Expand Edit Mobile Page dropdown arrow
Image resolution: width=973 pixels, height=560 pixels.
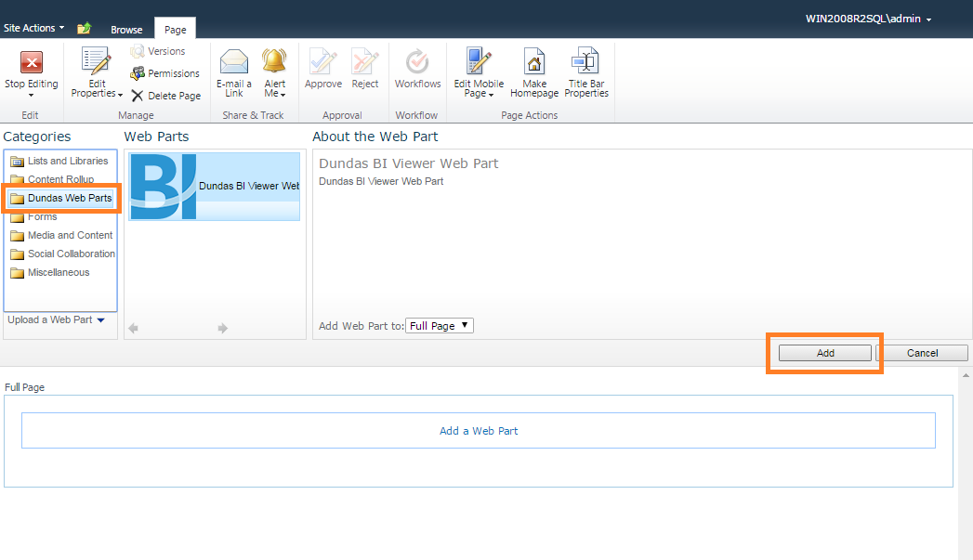click(x=491, y=95)
